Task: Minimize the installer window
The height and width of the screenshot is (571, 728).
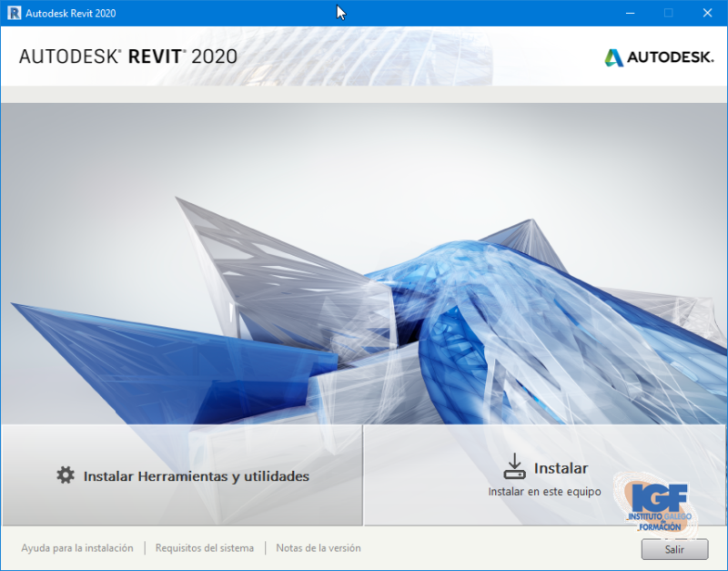Action: click(630, 13)
